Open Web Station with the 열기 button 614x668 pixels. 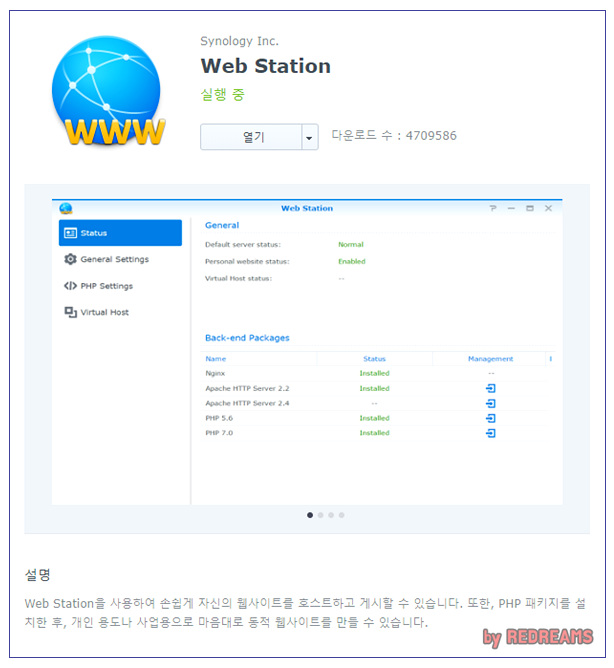[251, 137]
